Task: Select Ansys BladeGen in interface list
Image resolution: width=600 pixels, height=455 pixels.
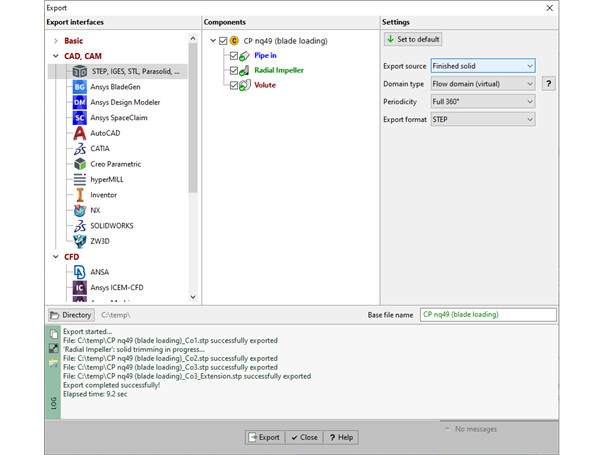Action: click(x=115, y=87)
